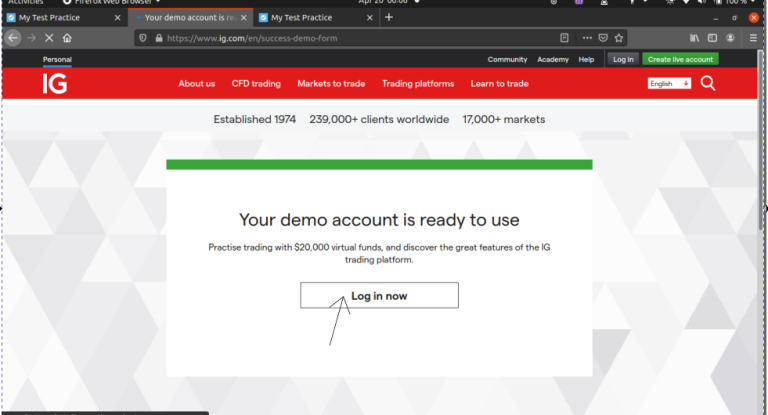
Task: Go back using Firefox back arrow
Action: pyautogui.click(x=13, y=38)
